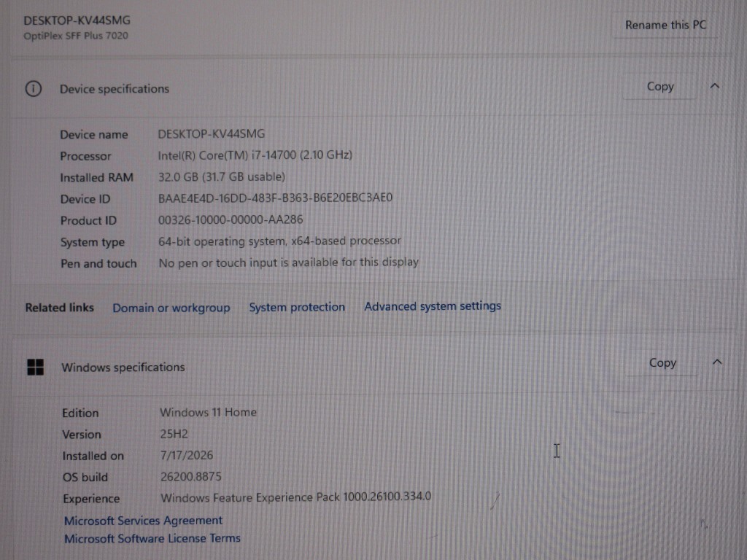Open Advanced system settings link
The image size is (747, 560).
tap(433, 306)
